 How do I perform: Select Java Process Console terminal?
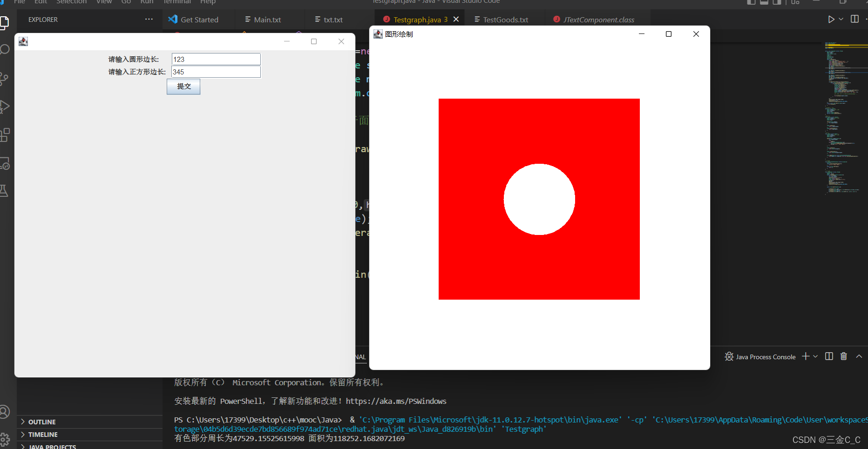760,357
